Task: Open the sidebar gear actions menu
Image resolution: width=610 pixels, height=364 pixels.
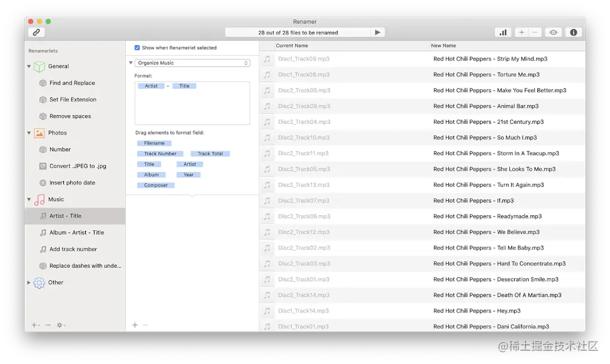Action: [61, 325]
